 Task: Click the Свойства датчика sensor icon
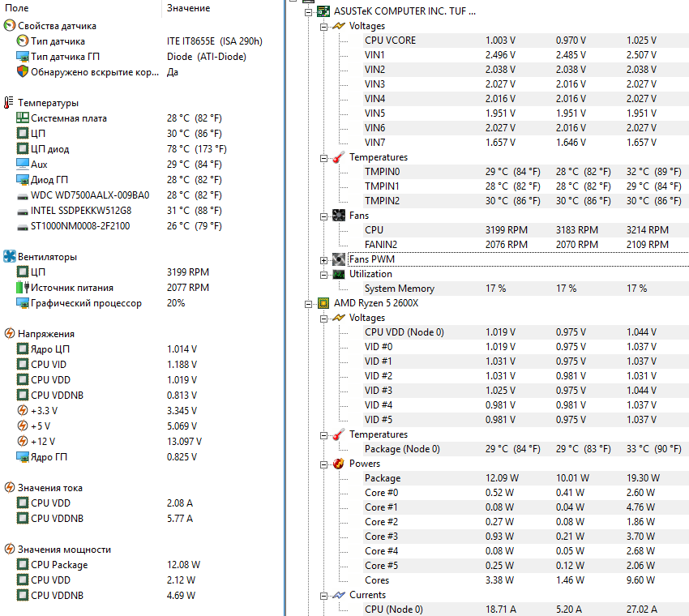pyautogui.click(x=10, y=26)
